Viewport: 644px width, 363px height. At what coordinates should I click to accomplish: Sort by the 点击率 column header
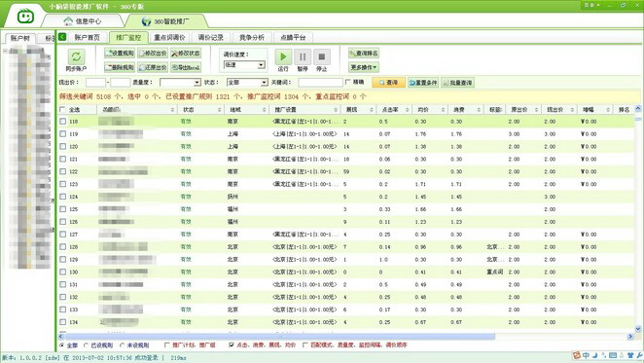(x=394, y=110)
